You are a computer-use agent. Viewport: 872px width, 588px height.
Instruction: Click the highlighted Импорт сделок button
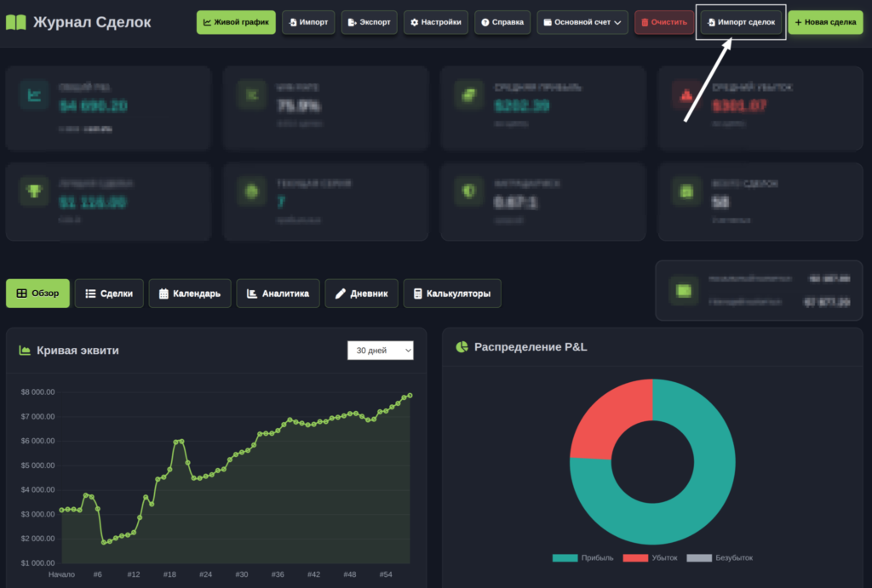(x=740, y=22)
